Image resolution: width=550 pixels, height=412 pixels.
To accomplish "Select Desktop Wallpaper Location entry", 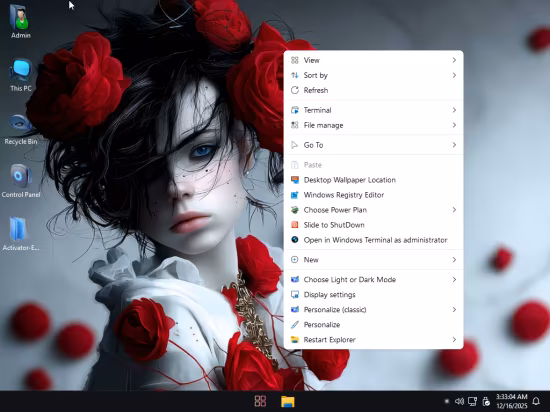I will click(x=373, y=180).
